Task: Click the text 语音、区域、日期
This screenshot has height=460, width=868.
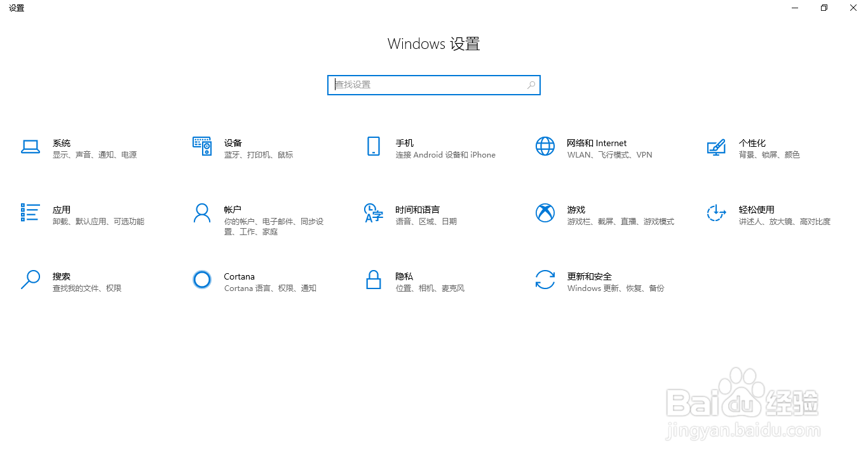Action: [x=426, y=222]
